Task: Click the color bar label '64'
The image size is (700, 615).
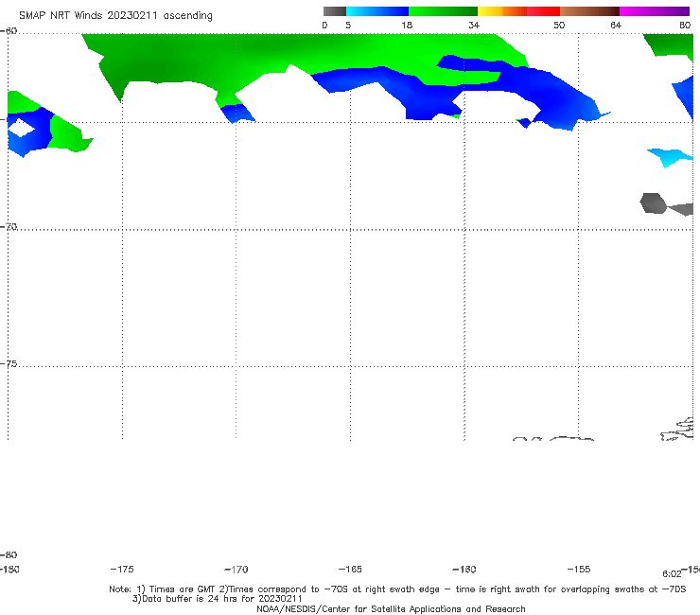Action: [616, 25]
